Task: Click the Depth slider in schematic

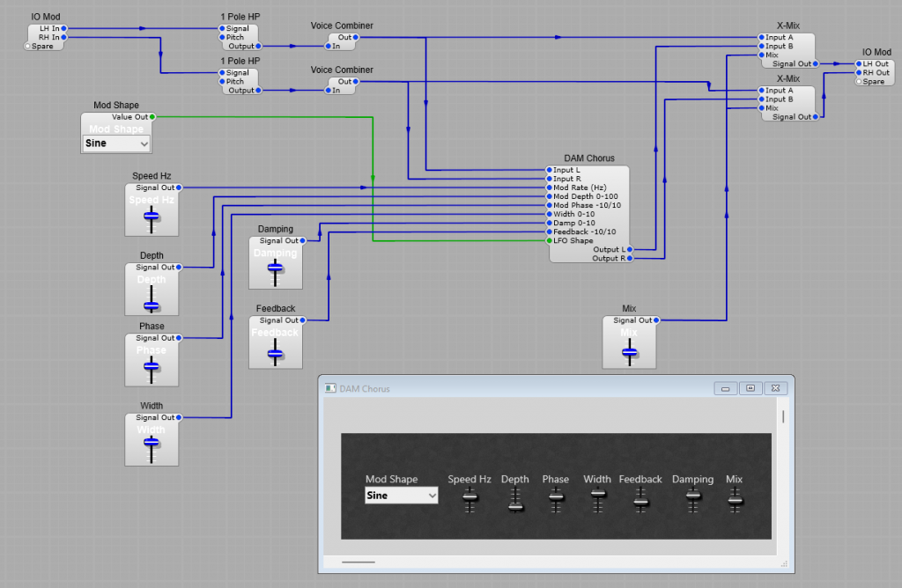Action: pyautogui.click(x=152, y=305)
